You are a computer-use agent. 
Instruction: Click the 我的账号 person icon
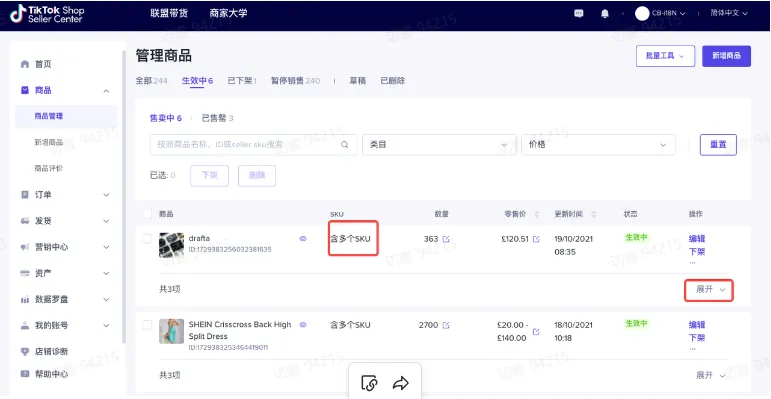pyautogui.click(x=25, y=325)
